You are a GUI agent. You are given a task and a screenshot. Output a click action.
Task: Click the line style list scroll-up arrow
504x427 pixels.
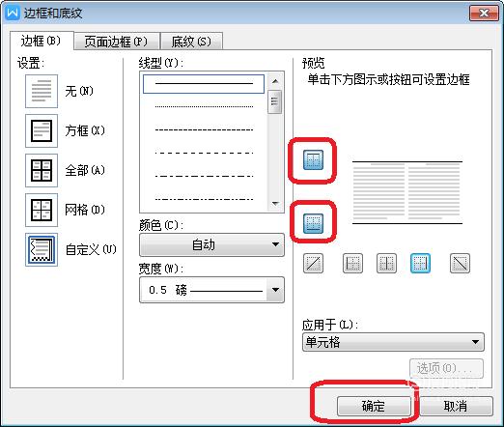coord(275,81)
